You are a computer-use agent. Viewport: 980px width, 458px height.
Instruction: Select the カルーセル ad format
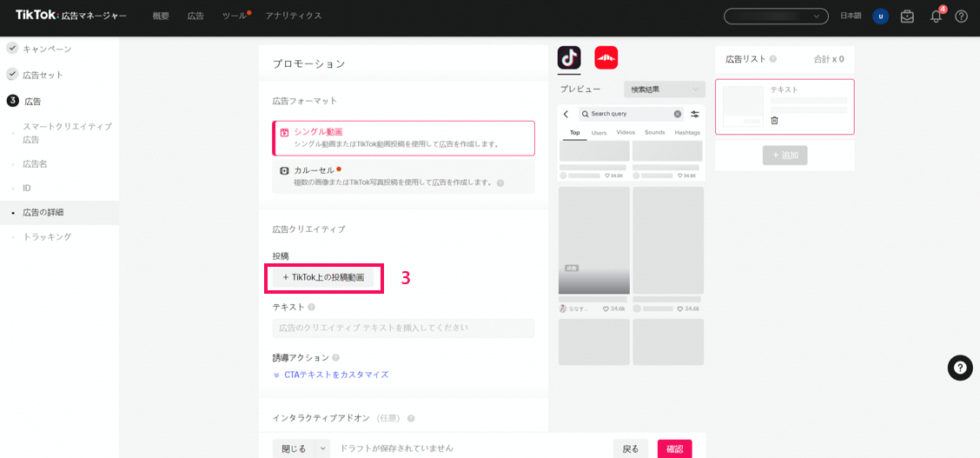coord(403,176)
